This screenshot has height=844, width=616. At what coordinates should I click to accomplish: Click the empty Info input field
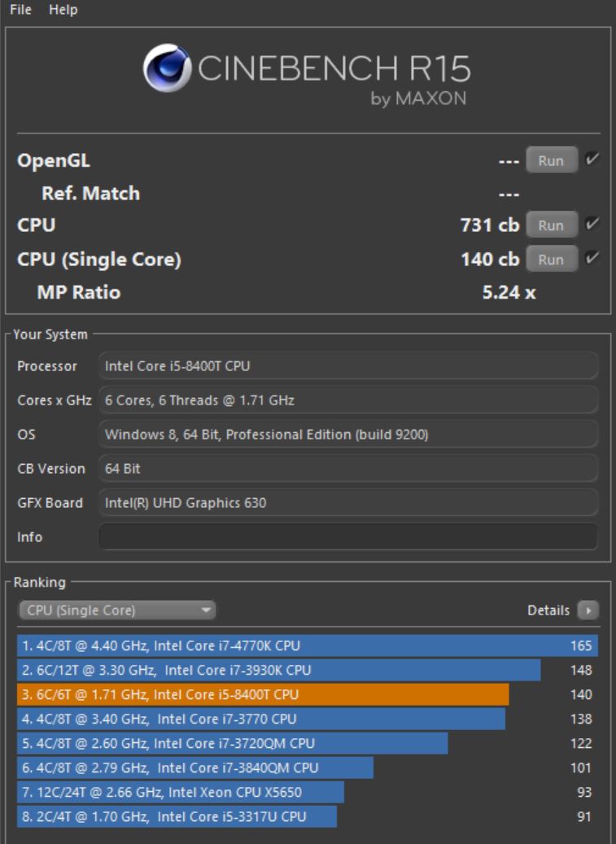pos(347,537)
